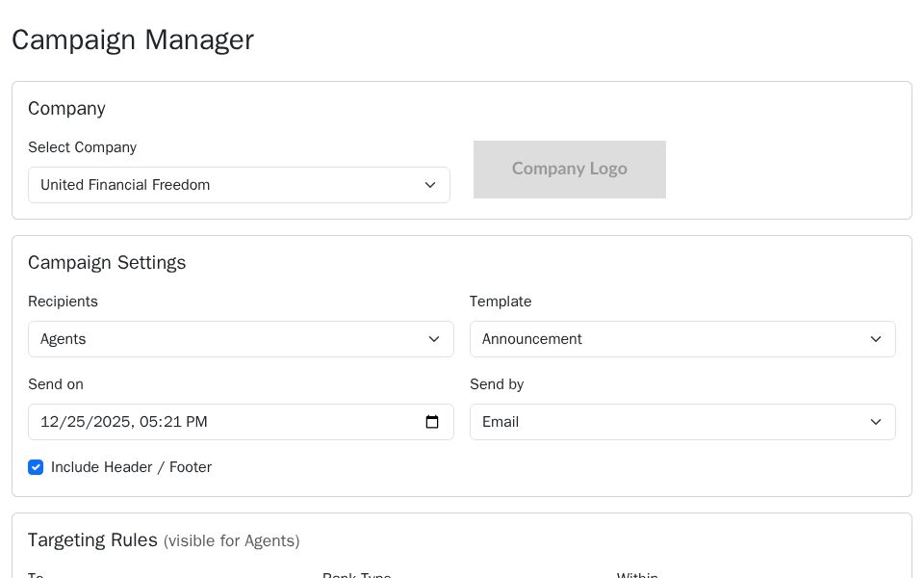Image resolution: width=924 pixels, height=578 pixels.
Task: Click the Template dropdown chevron arrow
Action: 876,339
